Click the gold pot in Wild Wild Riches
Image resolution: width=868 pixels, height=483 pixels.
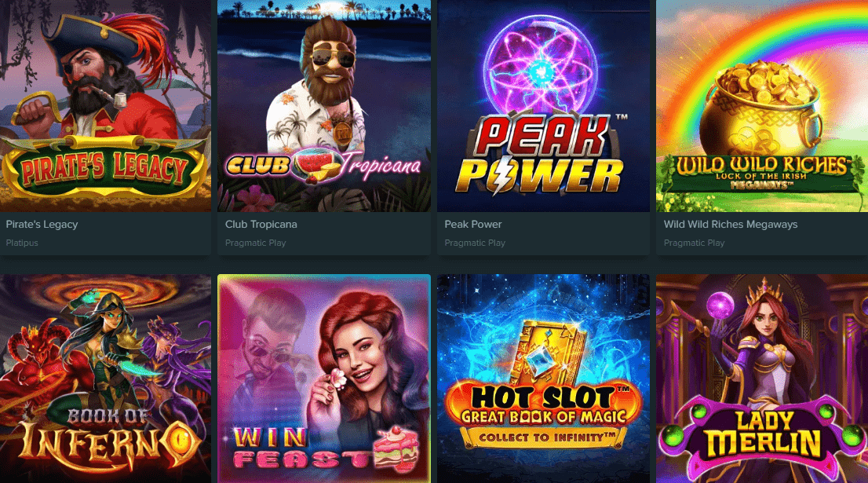pos(761,109)
